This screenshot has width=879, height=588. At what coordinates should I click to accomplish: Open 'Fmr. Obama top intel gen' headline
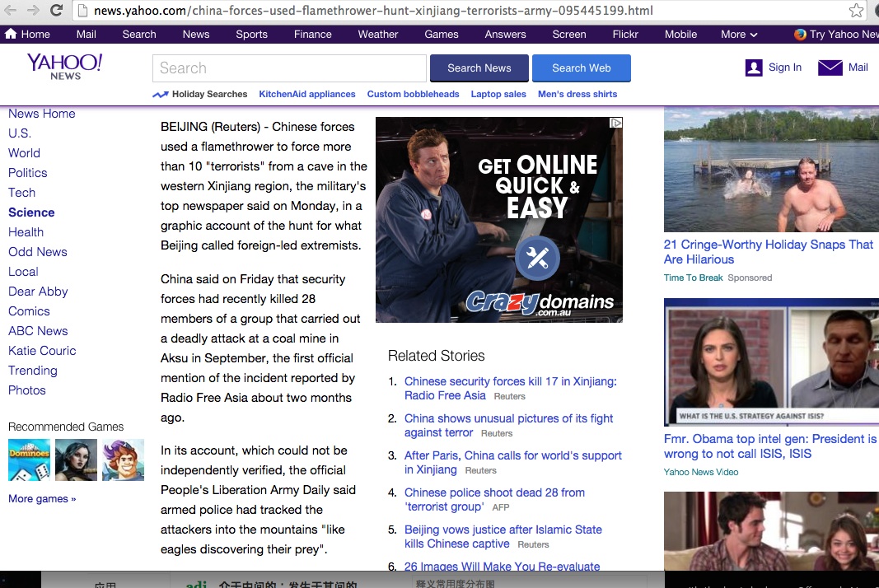tap(769, 446)
